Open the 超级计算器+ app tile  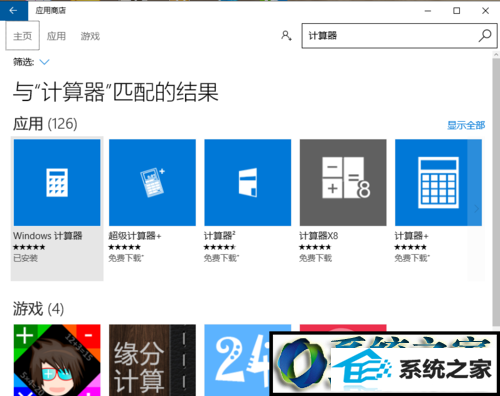152,182
